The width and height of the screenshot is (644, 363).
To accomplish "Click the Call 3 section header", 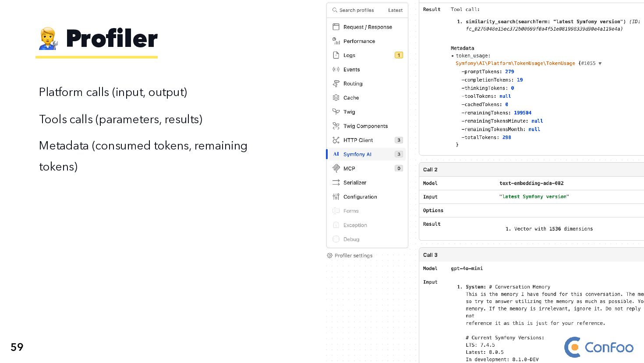I will (x=531, y=255).
